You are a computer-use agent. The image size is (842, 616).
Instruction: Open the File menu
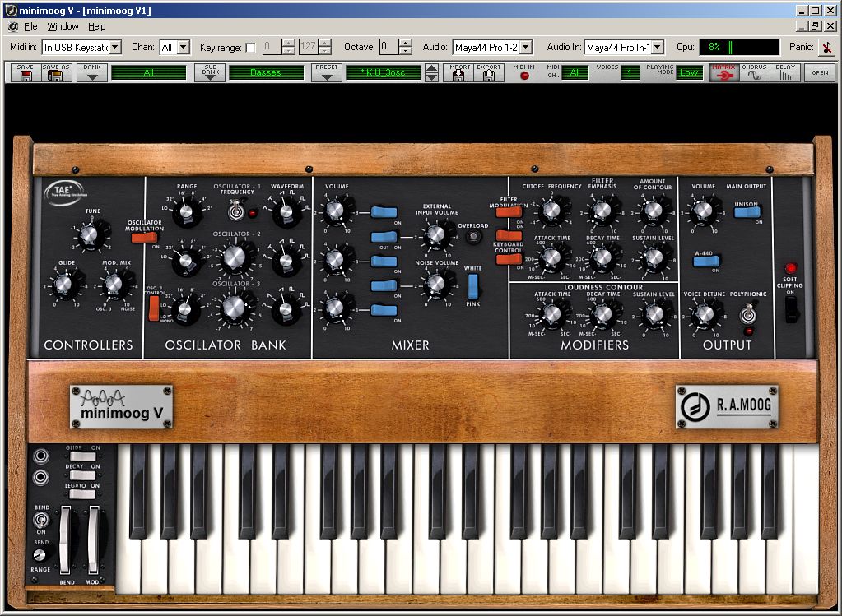point(30,26)
